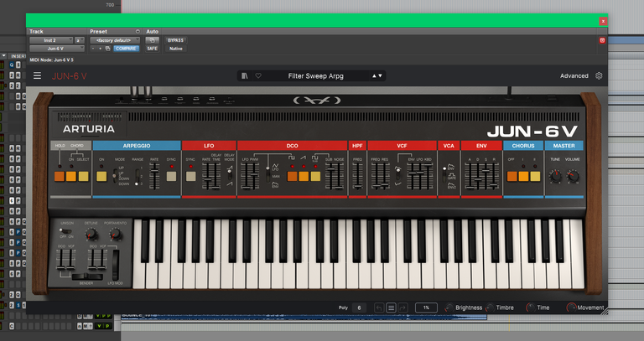This screenshot has width=644, height=341.
Task: Click the copy preset settings icon
Action: (107, 49)
